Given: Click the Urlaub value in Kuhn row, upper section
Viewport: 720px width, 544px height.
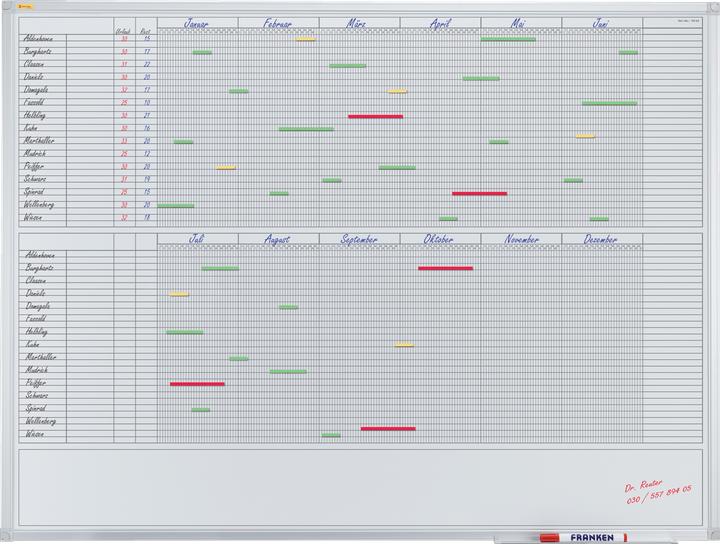Looking at the screenshot, I should point(124,129).
